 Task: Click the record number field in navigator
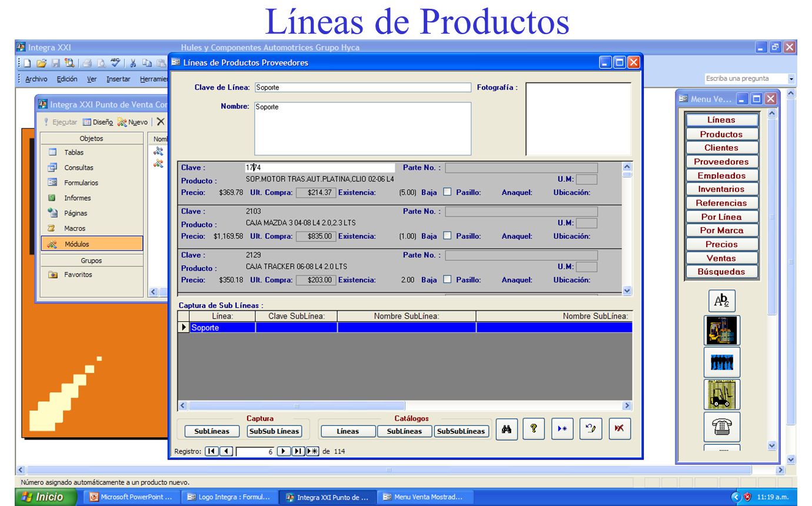pyautogui.click(x=255, y=451)
